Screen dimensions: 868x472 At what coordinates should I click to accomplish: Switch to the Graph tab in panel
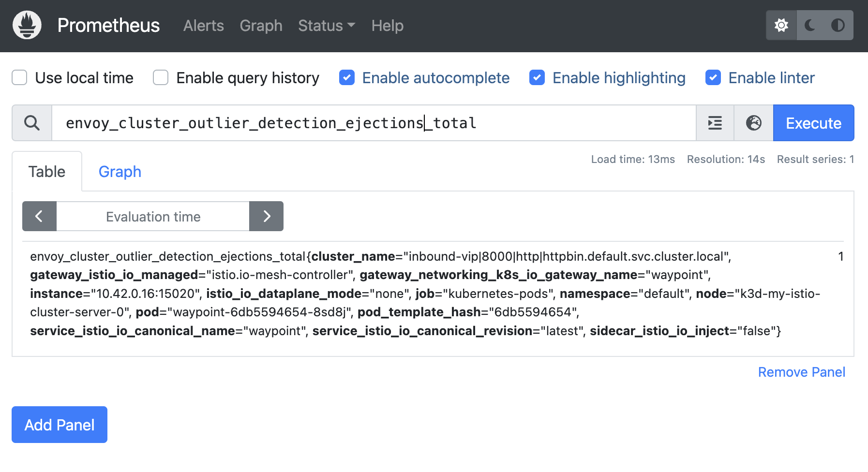coord(120,172)
